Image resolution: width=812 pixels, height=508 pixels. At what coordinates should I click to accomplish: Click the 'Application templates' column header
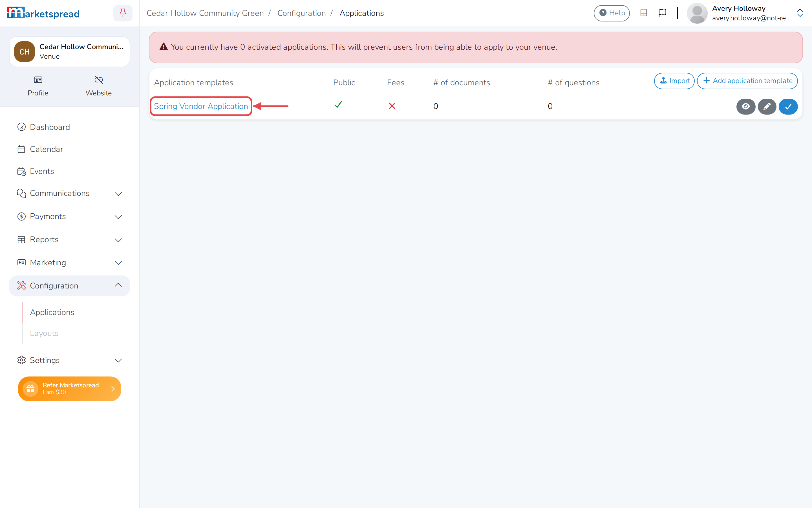coord(194,83)
